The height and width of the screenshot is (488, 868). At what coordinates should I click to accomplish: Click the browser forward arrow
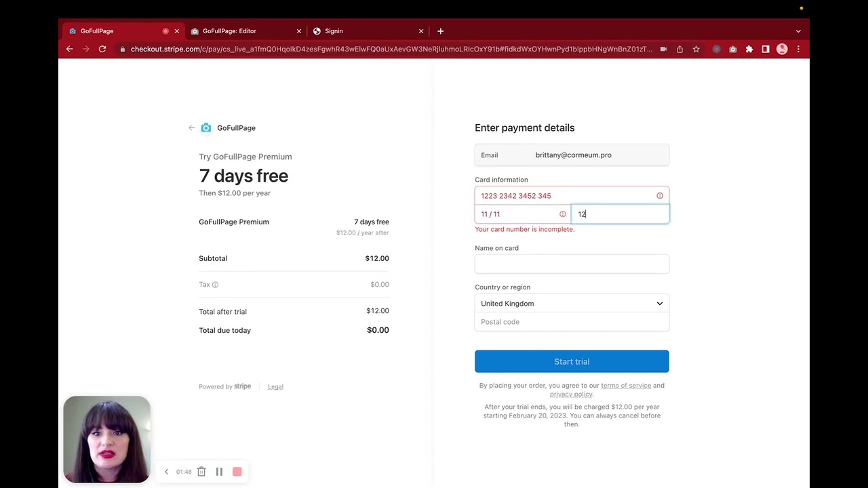pyautogui.click(x=85, y=49)
